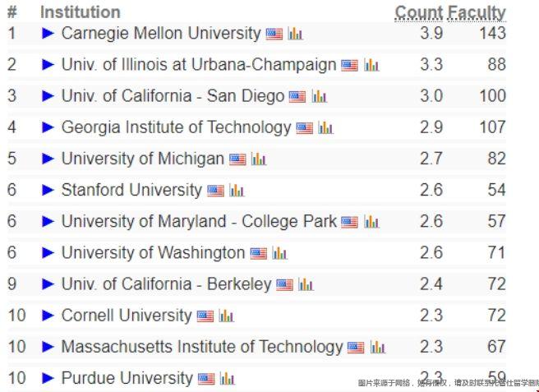
Task: Expand the Stanford University row arrow
Action: pyautogui.click(x=48, y=190)
